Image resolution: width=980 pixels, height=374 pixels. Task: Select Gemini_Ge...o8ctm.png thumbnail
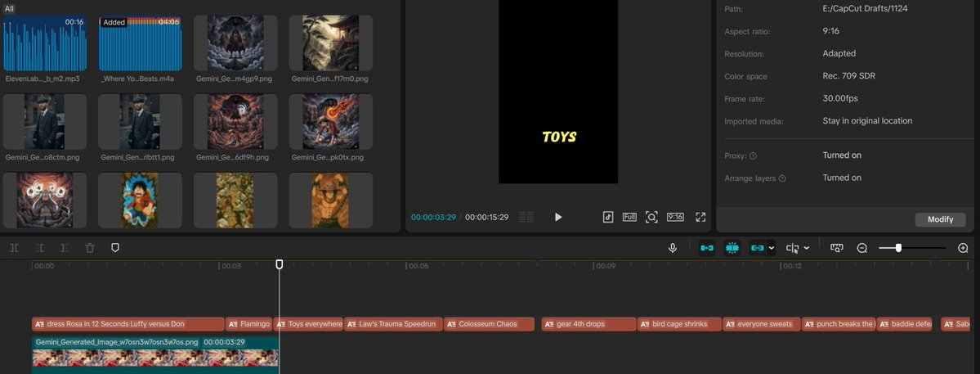44,122
